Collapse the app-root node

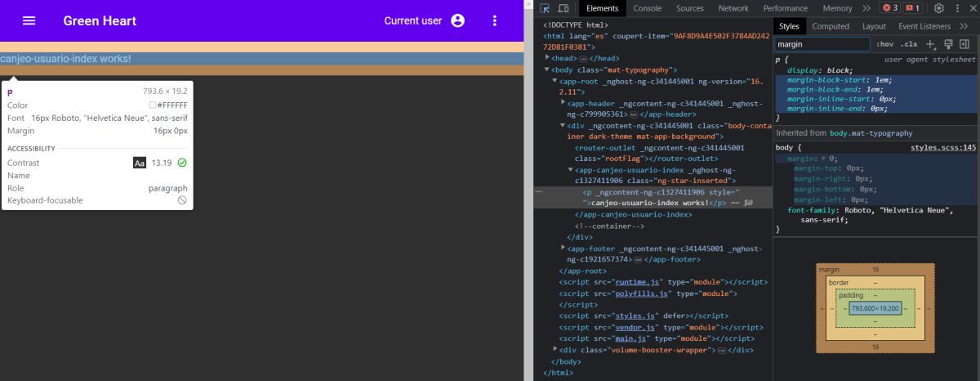click(555, 82)
